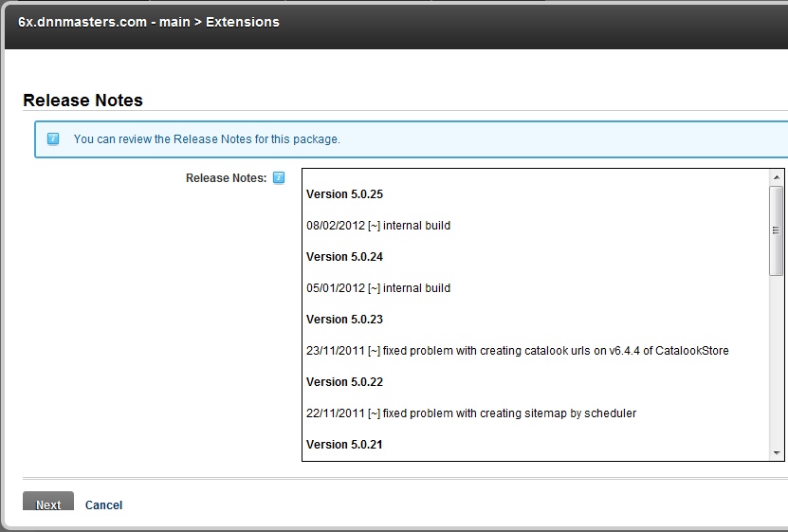Click the 05/01/2012 internal build entry
Image resolution: width=788 pixels, height=532 pixels.
click(x=378, y=288)
